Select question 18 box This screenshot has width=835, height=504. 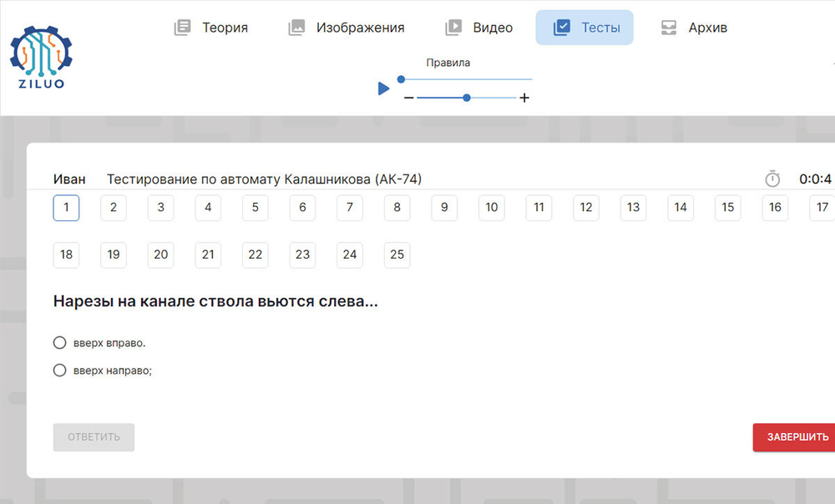(66, 255)
